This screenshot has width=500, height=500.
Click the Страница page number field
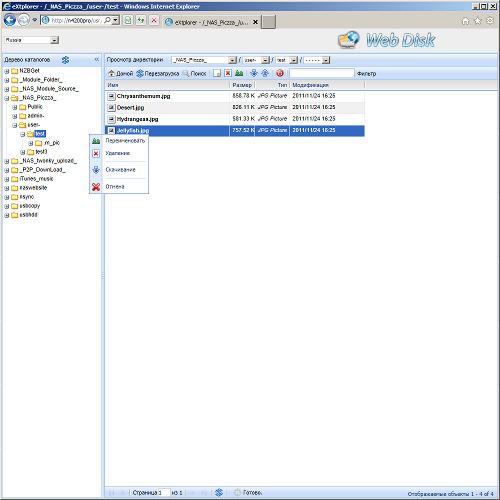pos(164,492)
